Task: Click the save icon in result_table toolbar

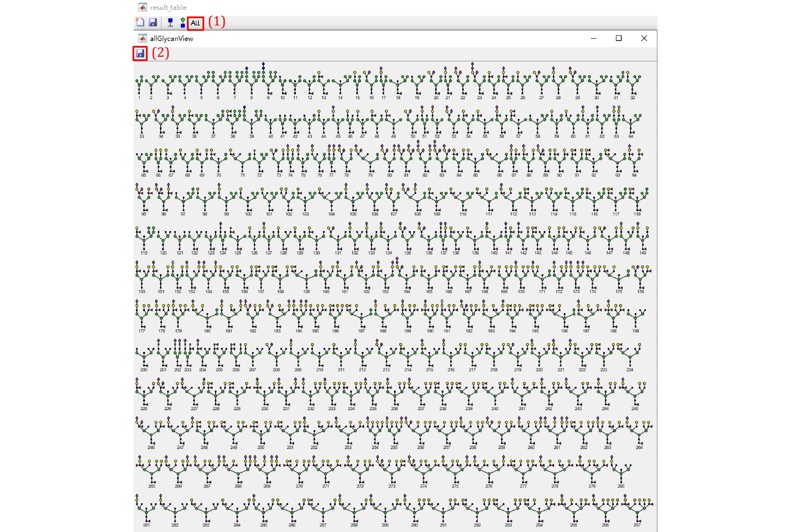Action: click(153, 22)
